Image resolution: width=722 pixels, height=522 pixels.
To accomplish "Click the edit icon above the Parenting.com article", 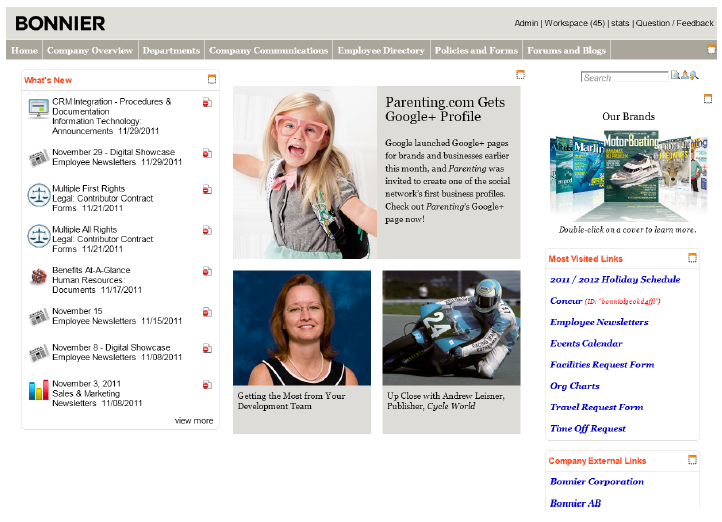I will coord(520,75).
